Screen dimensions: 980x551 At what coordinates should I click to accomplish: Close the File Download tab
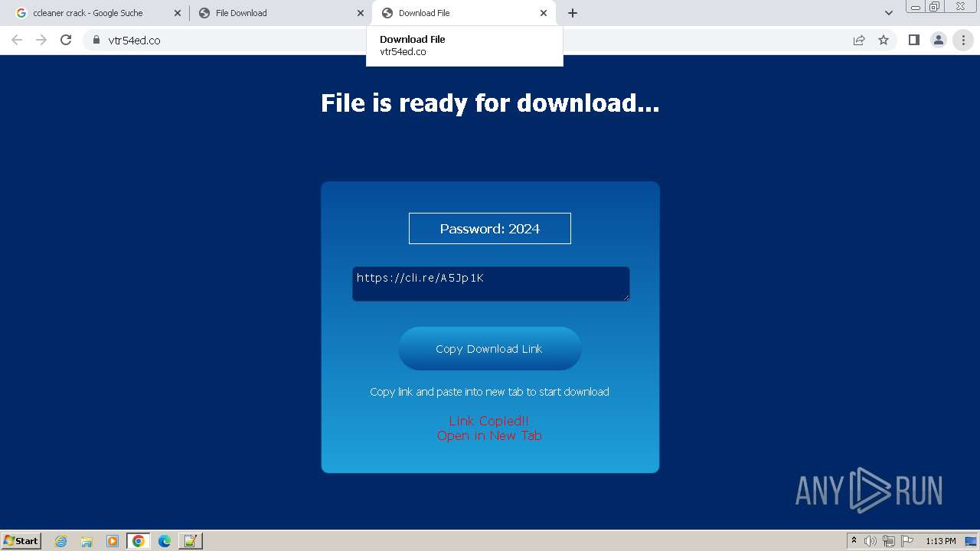point(361,13)
